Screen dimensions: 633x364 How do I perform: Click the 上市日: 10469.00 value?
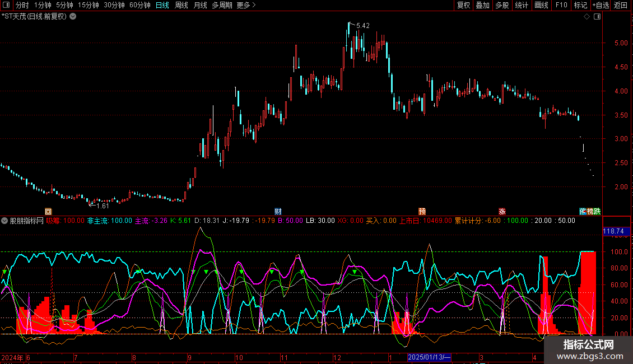point(426,221)
